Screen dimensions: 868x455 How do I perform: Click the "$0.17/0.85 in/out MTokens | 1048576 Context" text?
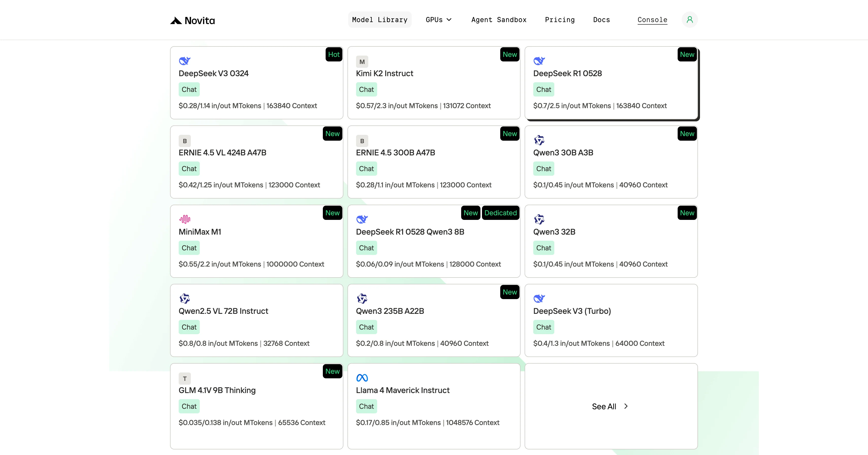tap(428, 423)
